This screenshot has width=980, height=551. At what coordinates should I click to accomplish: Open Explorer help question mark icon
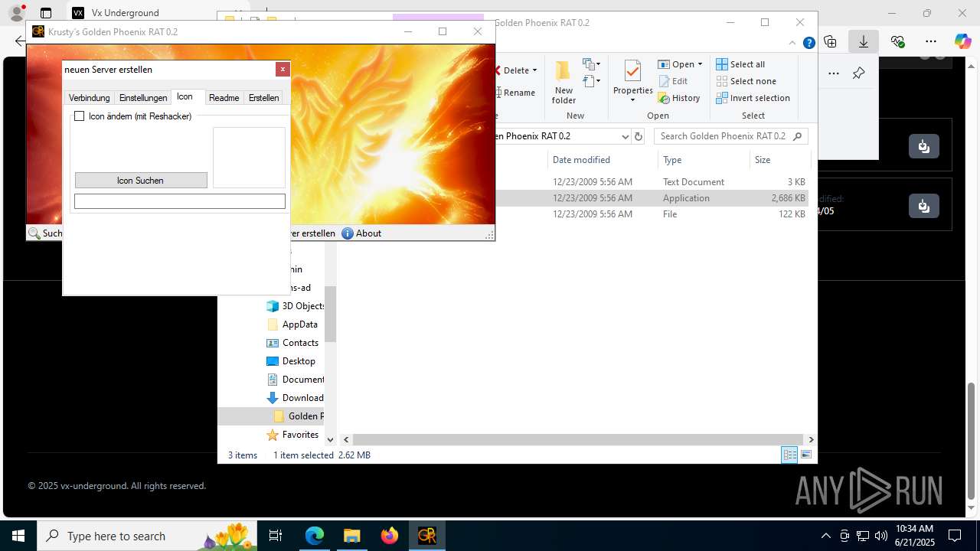click(808, 43)
